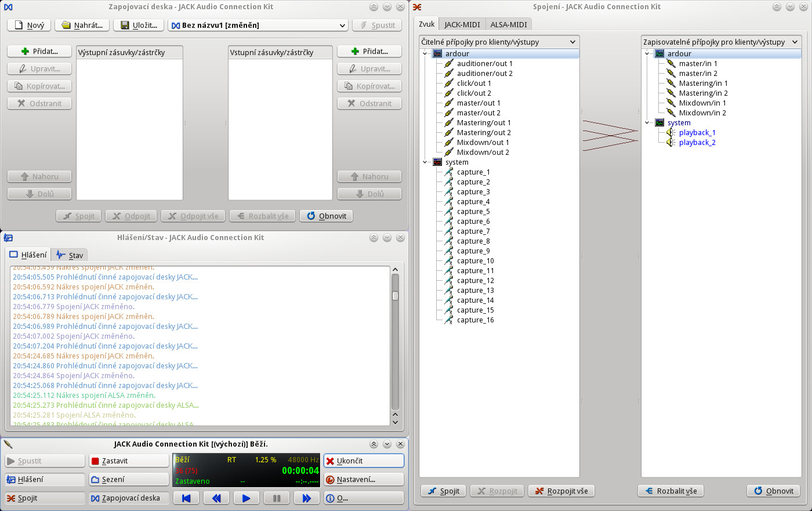Select the capture_5 microphone port

473,212
